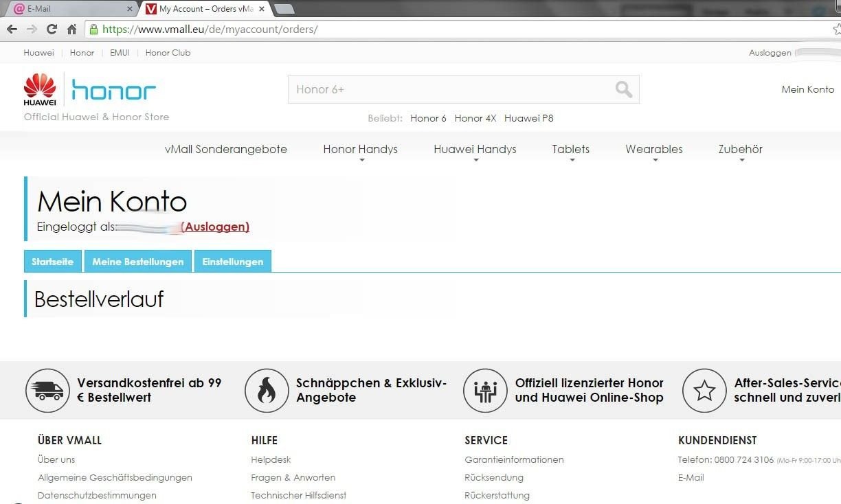The image size is (841, 504).
Task: Click the browser forward arrow
Action: tap(32, 30)
